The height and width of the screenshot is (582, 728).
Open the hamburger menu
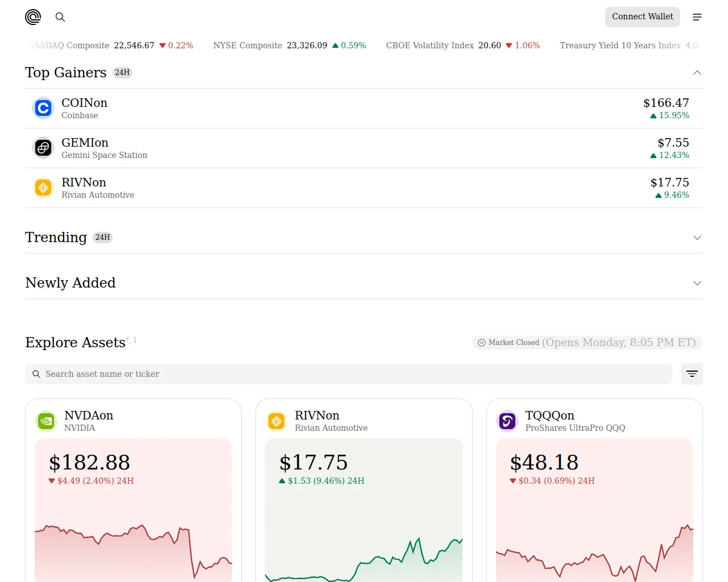(x=697, y=17)
